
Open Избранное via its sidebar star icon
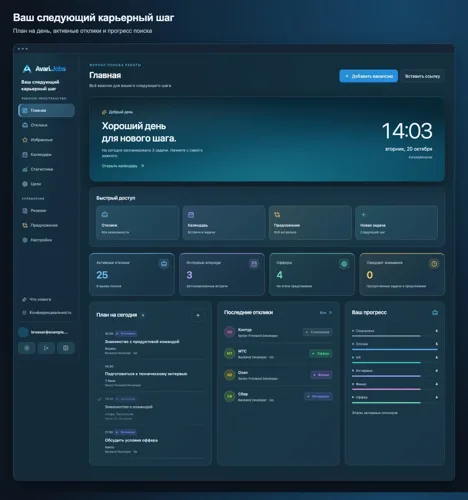pos(25,140)
